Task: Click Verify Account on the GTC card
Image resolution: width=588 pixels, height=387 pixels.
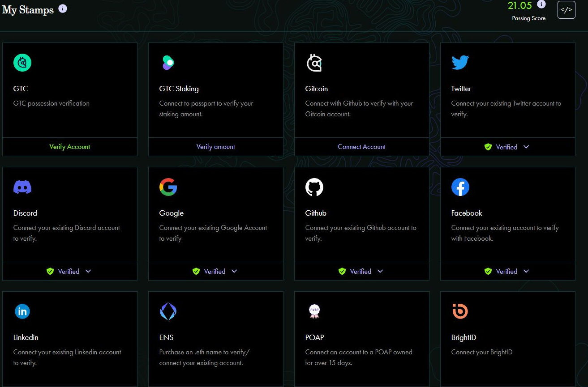Action: (70, 147)
